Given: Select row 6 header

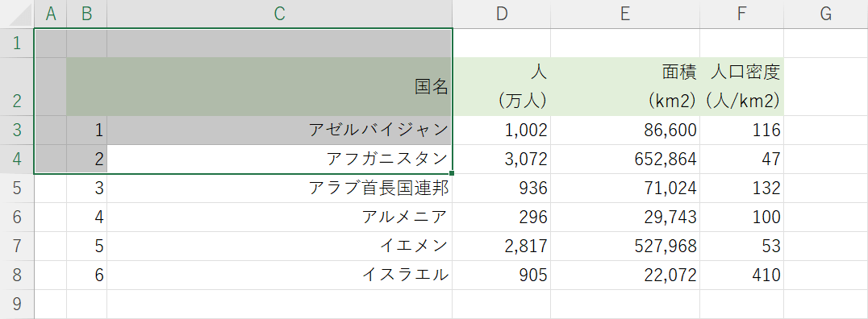Looking at the screenshot, I should [17, 217].
